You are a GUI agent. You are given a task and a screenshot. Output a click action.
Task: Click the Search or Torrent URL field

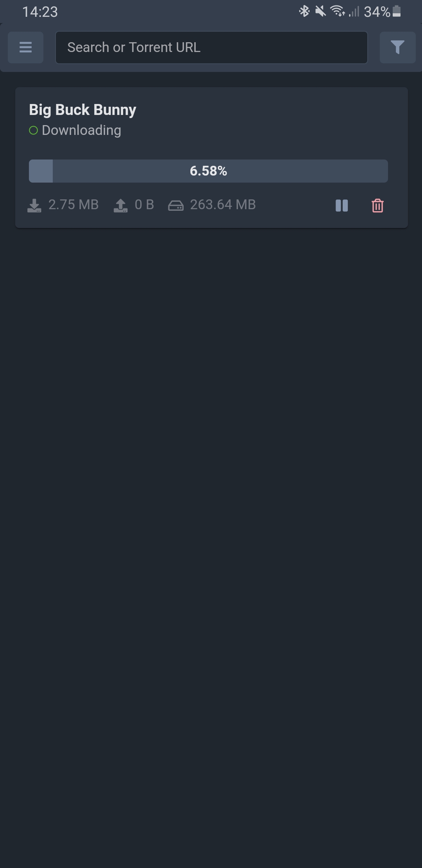click(x=211, y=47)
